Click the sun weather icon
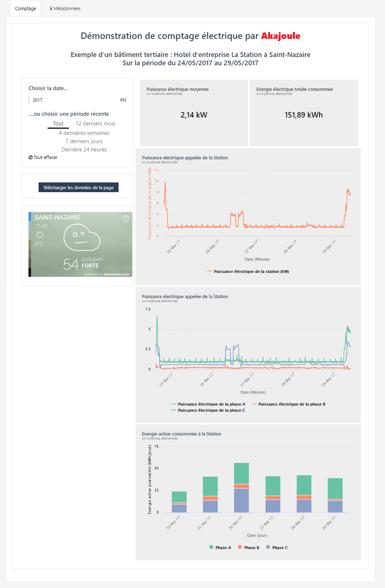The width and height of the screenshot is (385, 588). pos(40,235)
